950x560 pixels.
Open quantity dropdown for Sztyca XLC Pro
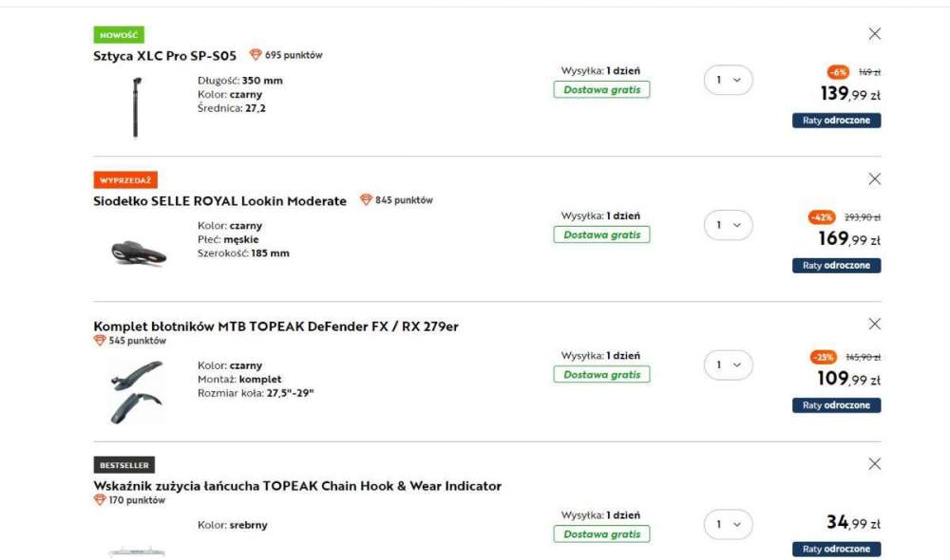(729, 80)
